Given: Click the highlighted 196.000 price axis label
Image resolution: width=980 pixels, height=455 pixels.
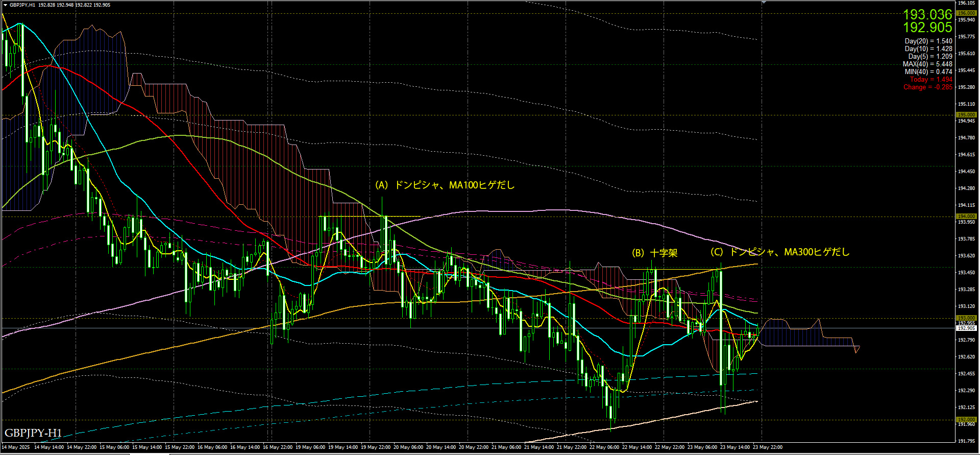Looking at the screenshot, I should (966, 13).
